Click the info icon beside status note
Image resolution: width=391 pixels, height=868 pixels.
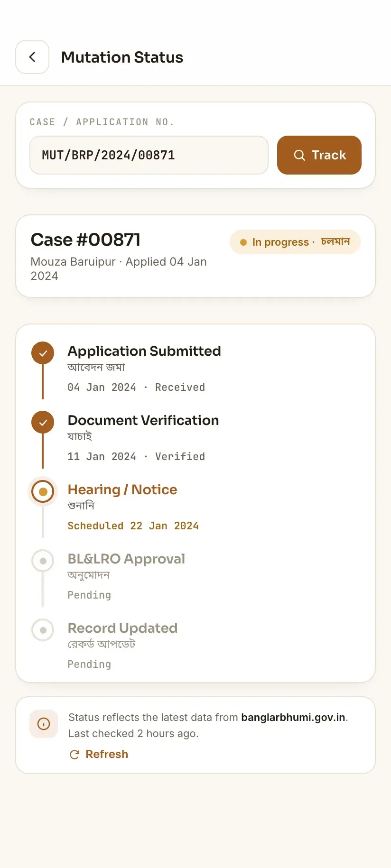coord(44,724)
